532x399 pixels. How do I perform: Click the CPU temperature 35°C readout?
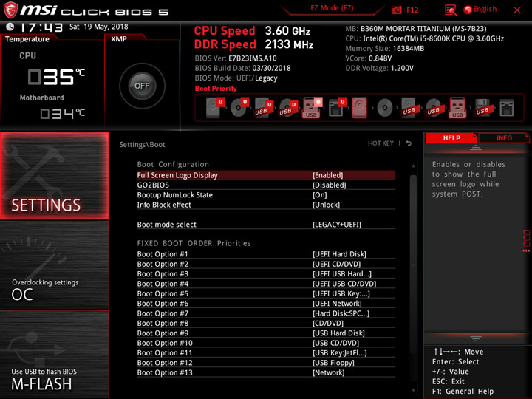(x=56, y=77)
